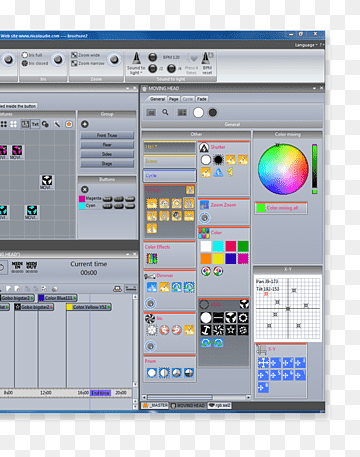The height and width of the screenshot is (457, 360).
Task: Select the Front Truss group
Action: point(107,135)
